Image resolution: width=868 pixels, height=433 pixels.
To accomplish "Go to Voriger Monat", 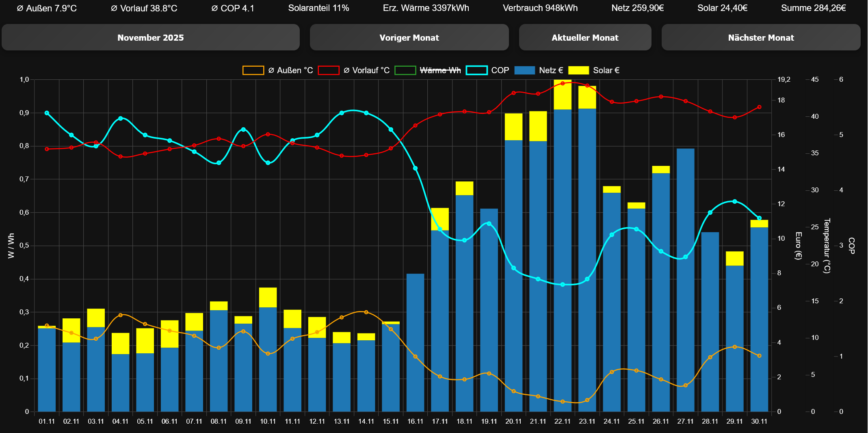I will 409,37.
